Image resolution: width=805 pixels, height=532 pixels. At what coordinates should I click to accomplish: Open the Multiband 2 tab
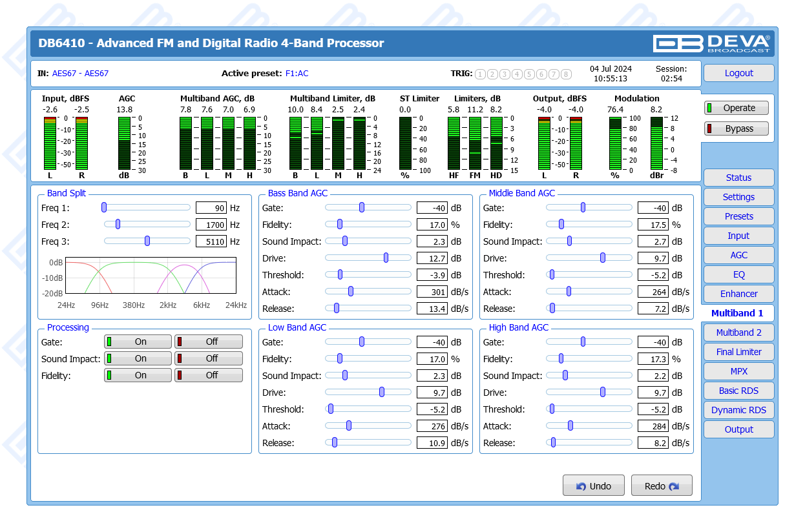point(738,332)
